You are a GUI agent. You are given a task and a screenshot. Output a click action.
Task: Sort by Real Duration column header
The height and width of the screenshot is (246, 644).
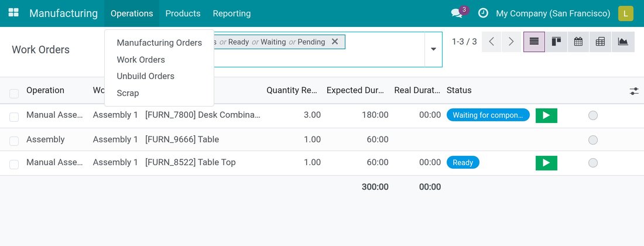[417, 90]
